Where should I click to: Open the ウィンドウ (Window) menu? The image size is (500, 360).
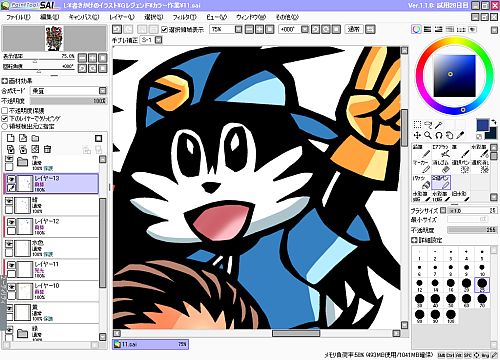pos(251,17)
